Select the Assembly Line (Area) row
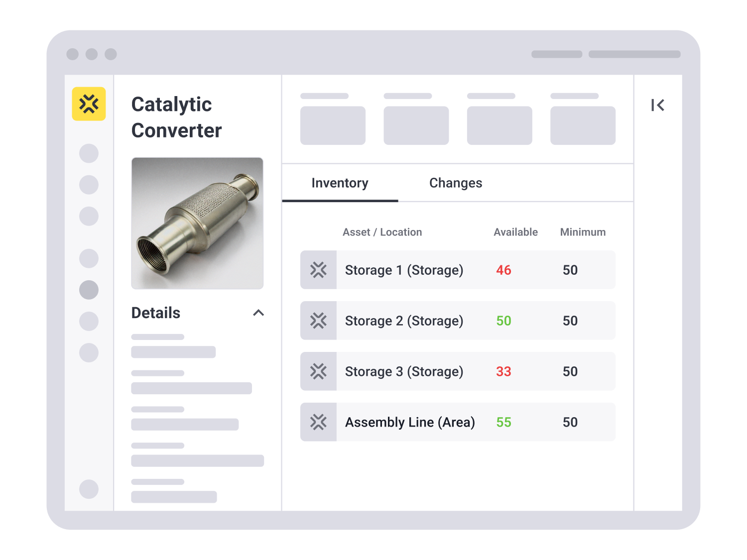The height and width of the screenshot is (560, 747). click(458, 422)
